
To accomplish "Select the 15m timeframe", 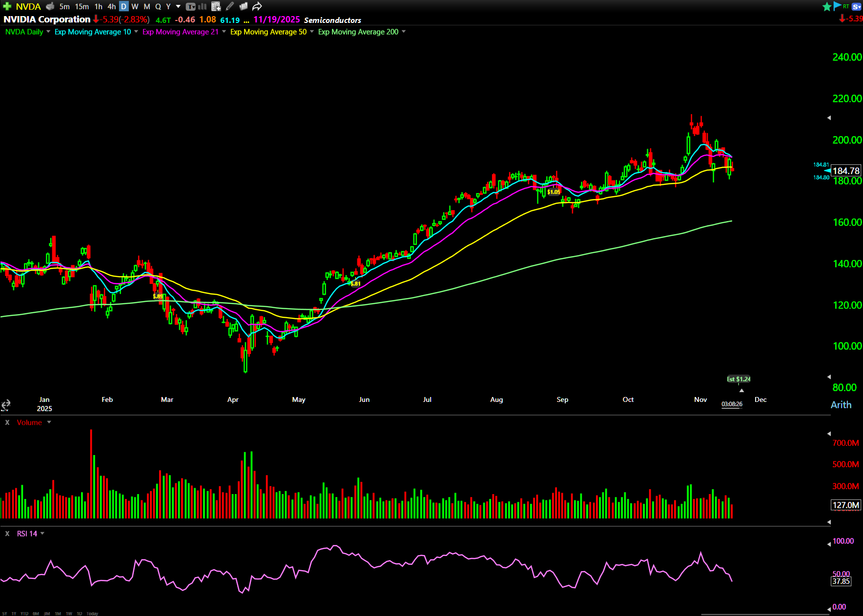I will click(82, 6).
